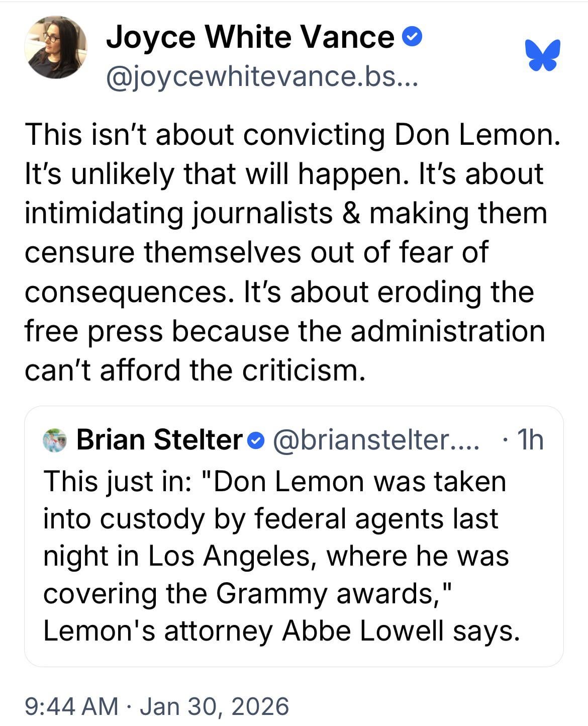
Task: Click the Jan 30, 2026 date
Action: point(214,706)
